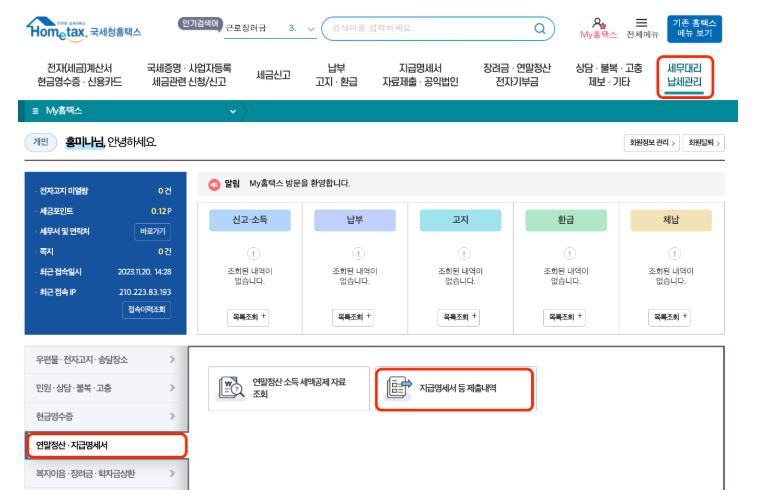The width and height of the screenshot is (760, 497).
Task: Open My홈택스 user icon
Action: point(599,23)
